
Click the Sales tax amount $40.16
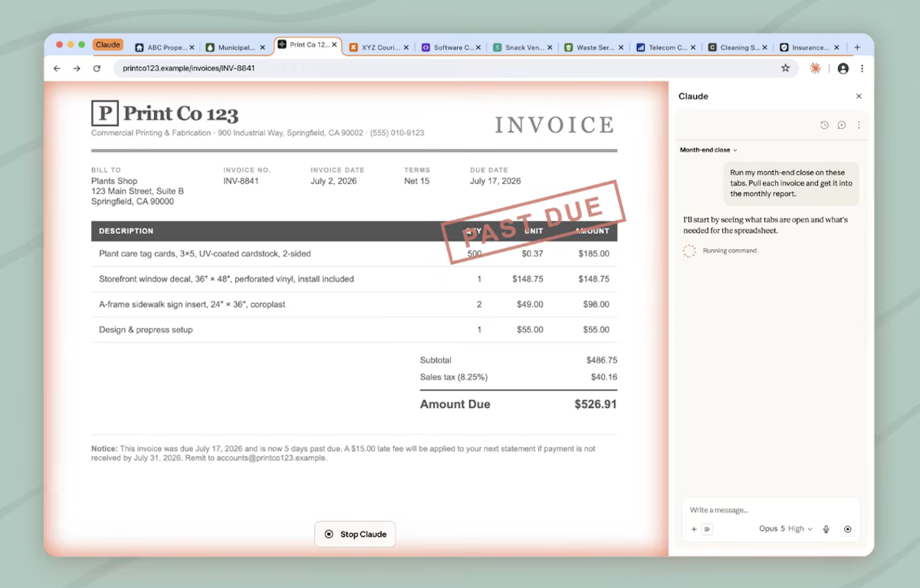[x=604, y=377]
